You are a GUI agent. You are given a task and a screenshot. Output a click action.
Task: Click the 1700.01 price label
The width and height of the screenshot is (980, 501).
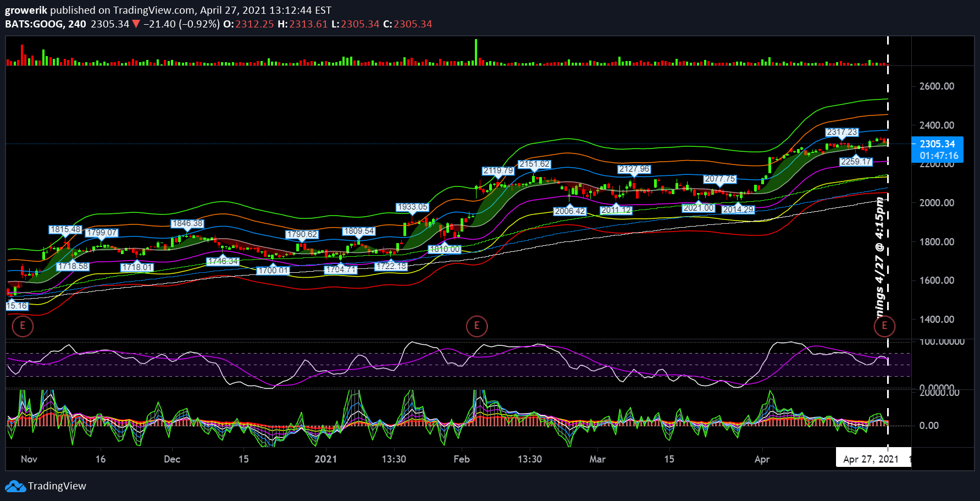click(x=273, y=271)
